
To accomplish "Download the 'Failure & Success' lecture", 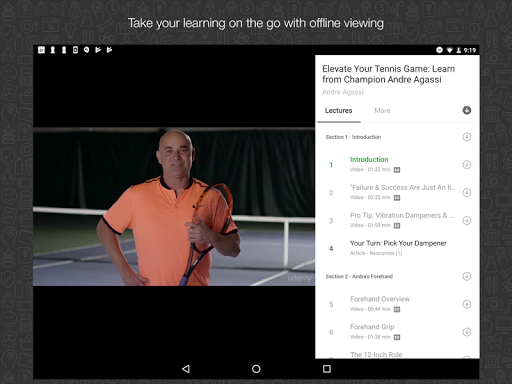I will pos(467,192).
